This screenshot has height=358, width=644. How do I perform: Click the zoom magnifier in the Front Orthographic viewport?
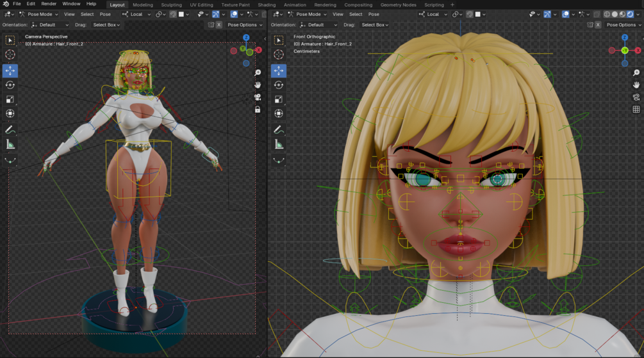(x=636, y=72)
